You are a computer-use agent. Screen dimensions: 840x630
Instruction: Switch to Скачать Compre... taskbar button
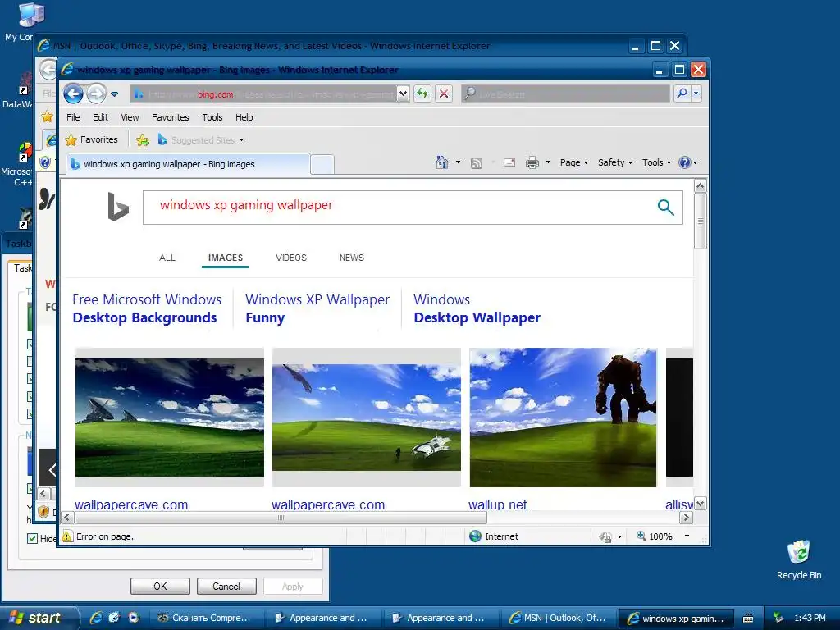tap(205, 618)
